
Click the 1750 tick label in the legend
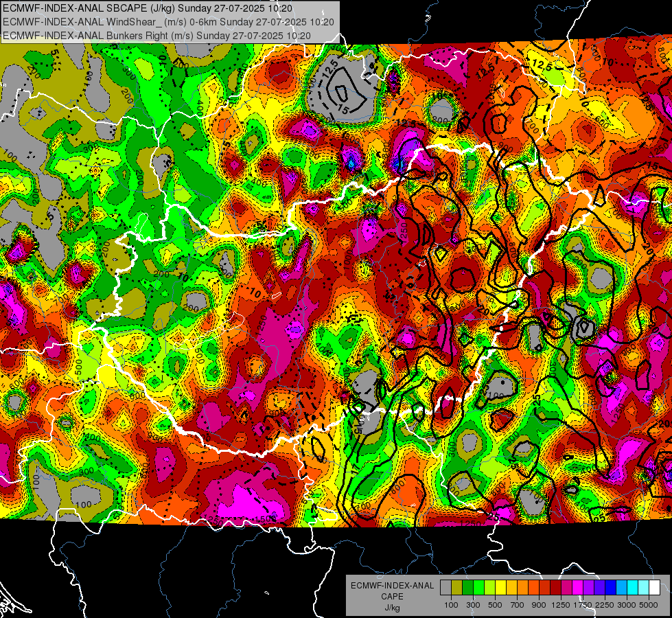(x=583, y=605)
